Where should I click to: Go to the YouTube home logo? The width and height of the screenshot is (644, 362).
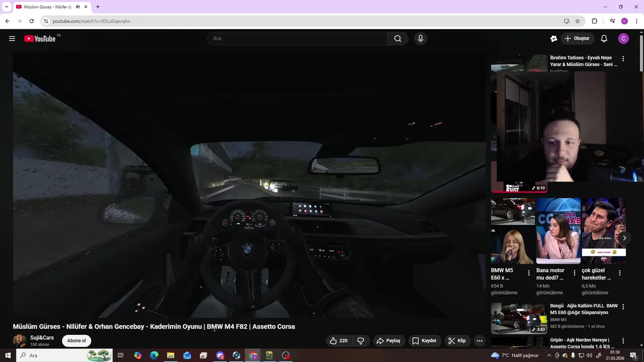click(40, 39)
